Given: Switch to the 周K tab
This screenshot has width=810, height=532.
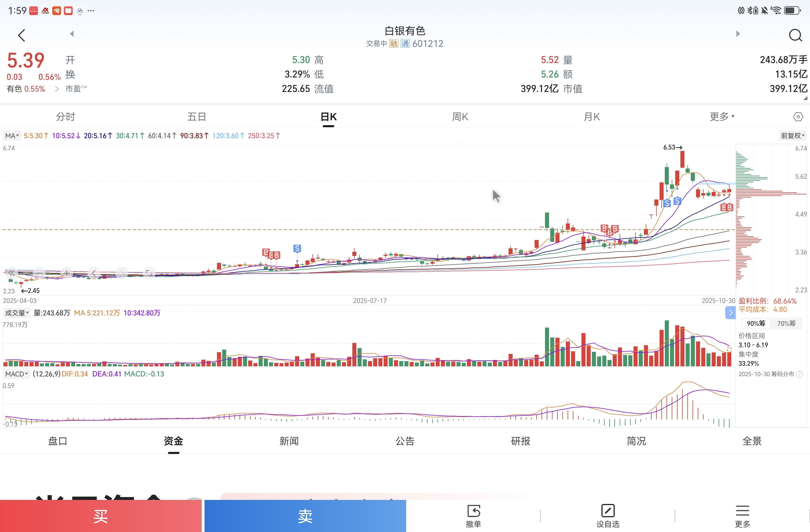Looking at the screenshot, I should [x=460, y=117].
